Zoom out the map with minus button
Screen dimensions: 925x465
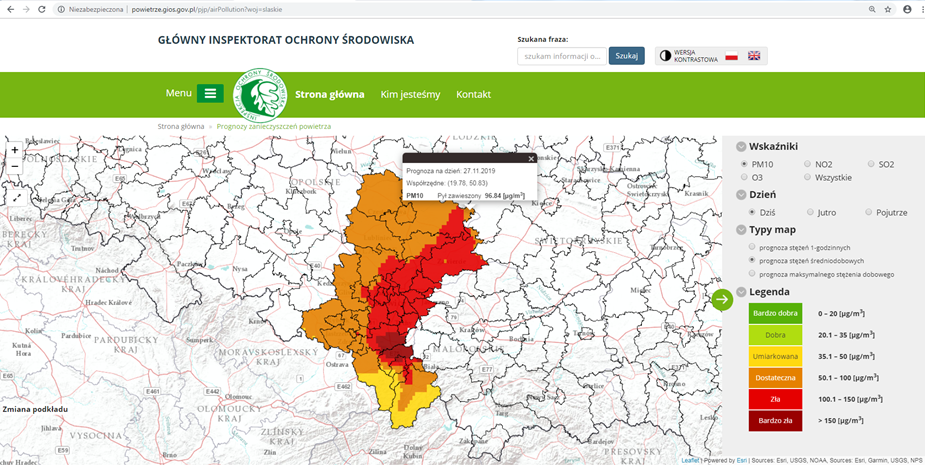point(14,168)
